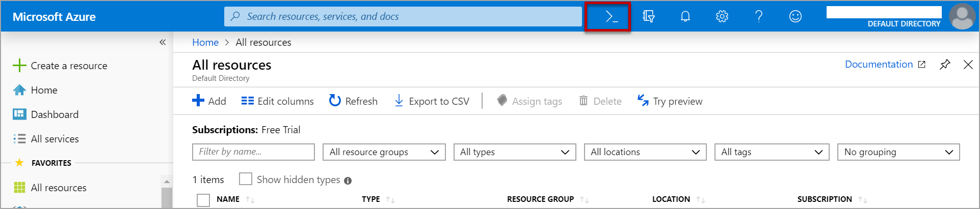Send feedback with the smiley icon
This screenshot has height=209, width=980.
[x=795, y=17]
